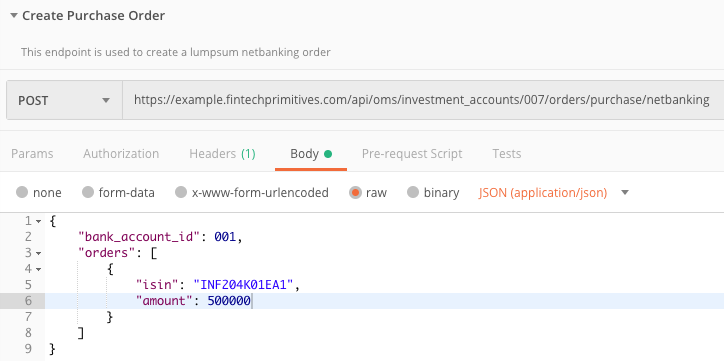Click the closing bracket on line 8
This screenshot has width=724, height=361.
click(x=81, y=333)
